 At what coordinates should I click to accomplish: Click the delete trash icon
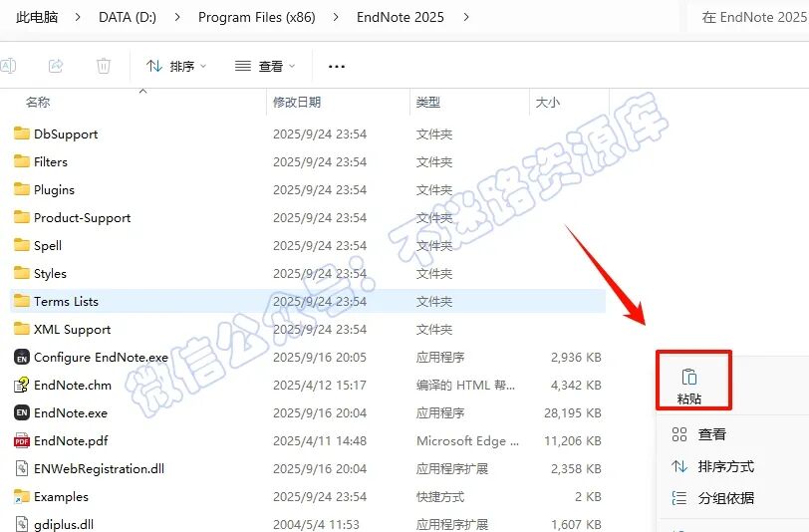tap(104, 66)
